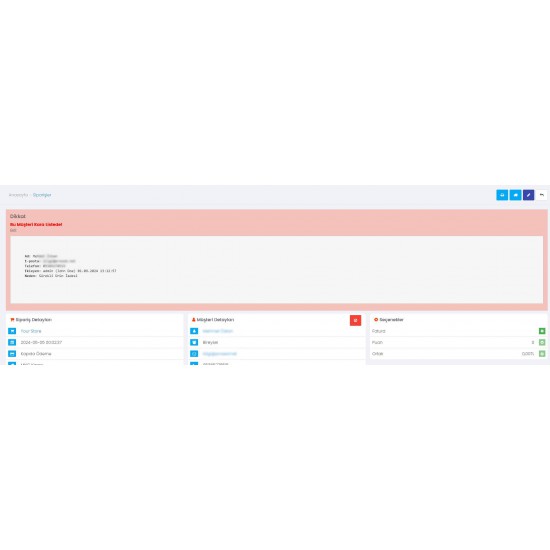Click the green button in the Fatura row
550x550 pixels.
pyautogui.click(x=542, y=331)
